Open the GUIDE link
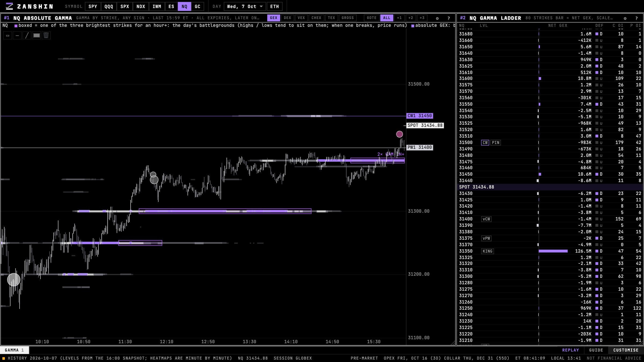The image size is (644, 362). [596, 350]
